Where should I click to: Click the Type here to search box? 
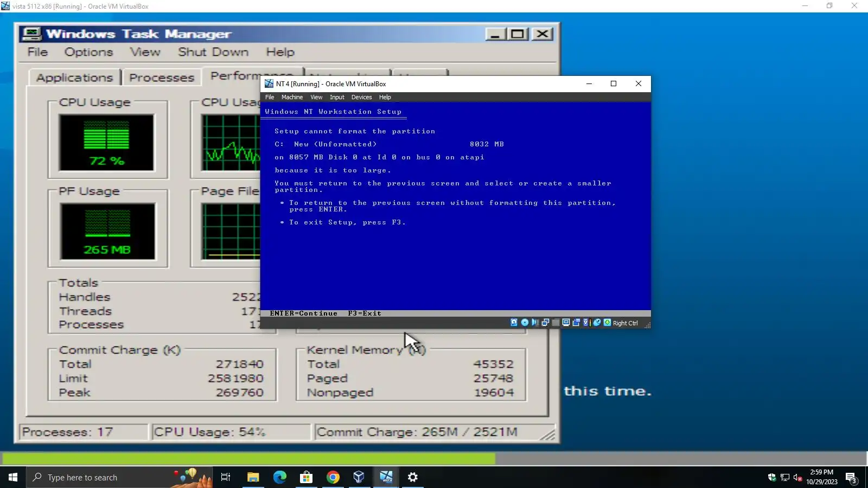coord(119,477)
